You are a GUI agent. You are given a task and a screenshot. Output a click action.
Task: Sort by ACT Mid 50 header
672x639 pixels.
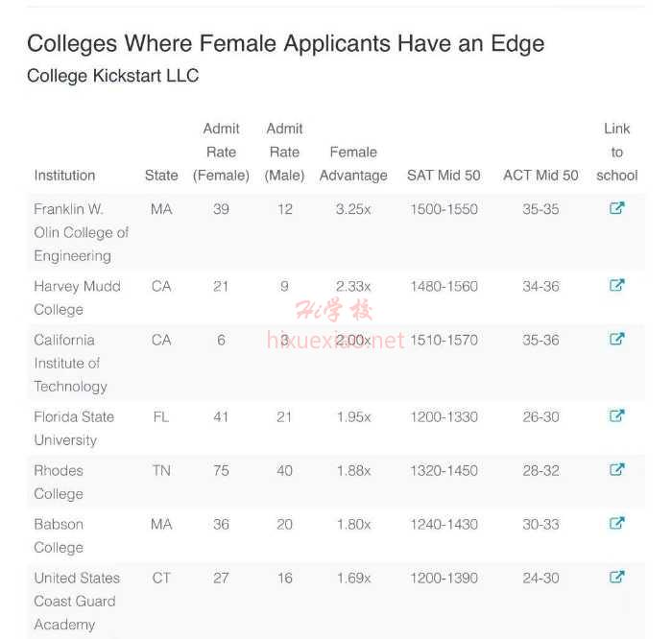point(540,176)
